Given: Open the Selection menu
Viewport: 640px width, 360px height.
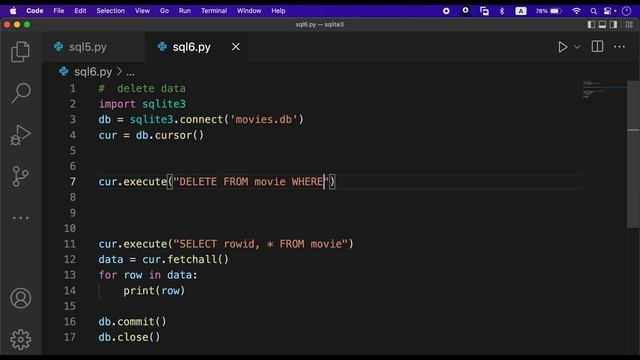Looking at the screenshot, I should pos(110,11).
